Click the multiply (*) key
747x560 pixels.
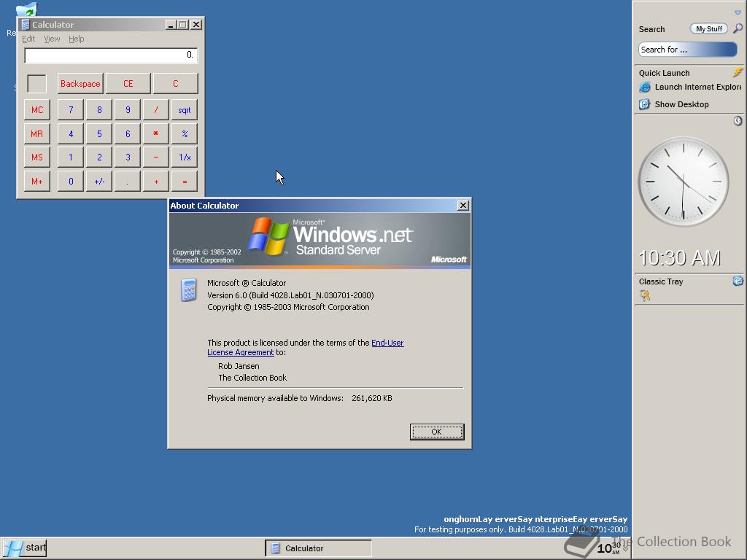(x=156, y=134)
